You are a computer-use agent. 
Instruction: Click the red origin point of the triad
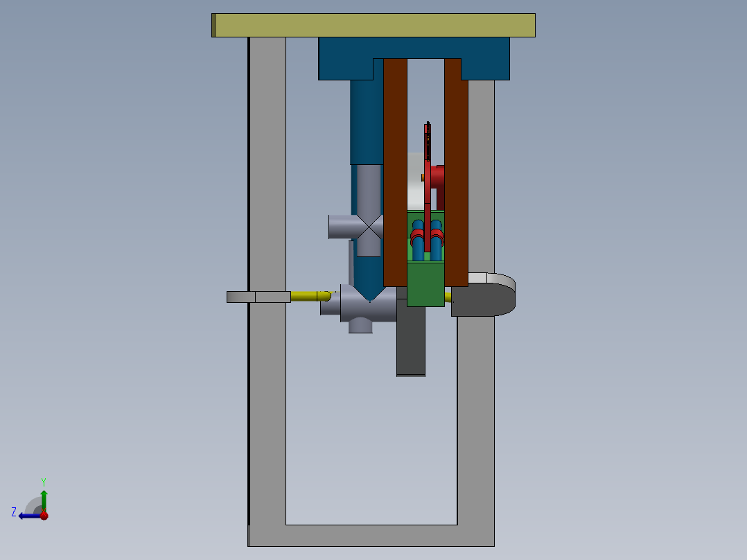[x=44, y=515]
